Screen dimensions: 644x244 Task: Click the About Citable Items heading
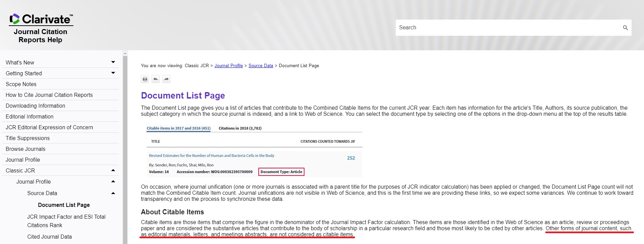tap(172, 212)
